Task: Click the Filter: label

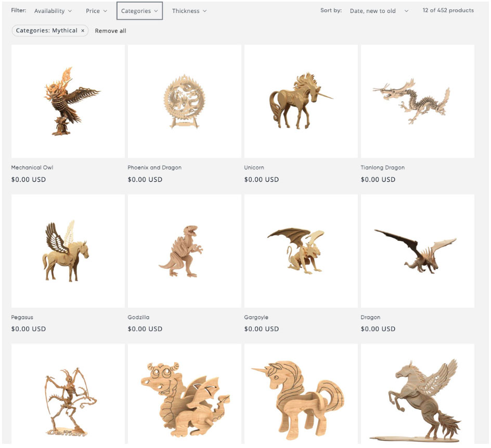Action: [19, 10]
